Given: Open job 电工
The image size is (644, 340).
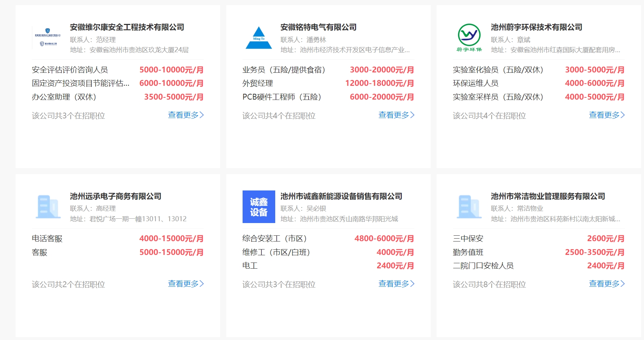Looking at the screenshot, I should 250,266.
